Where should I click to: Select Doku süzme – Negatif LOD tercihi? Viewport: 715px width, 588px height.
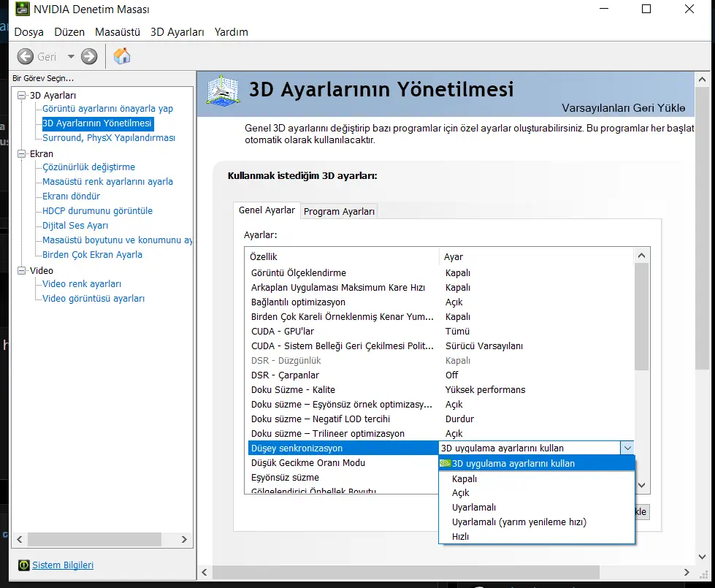(441, 419)
